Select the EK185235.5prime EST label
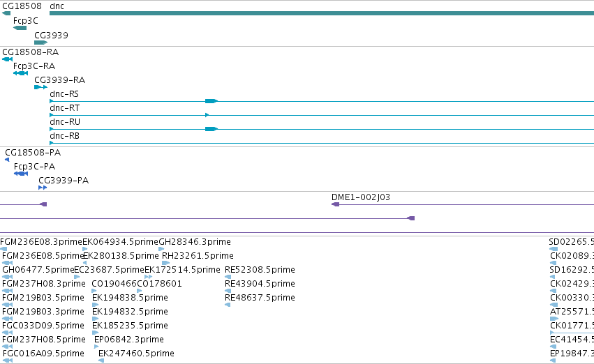This screenshot has height=364, width=594. (130, 326)
